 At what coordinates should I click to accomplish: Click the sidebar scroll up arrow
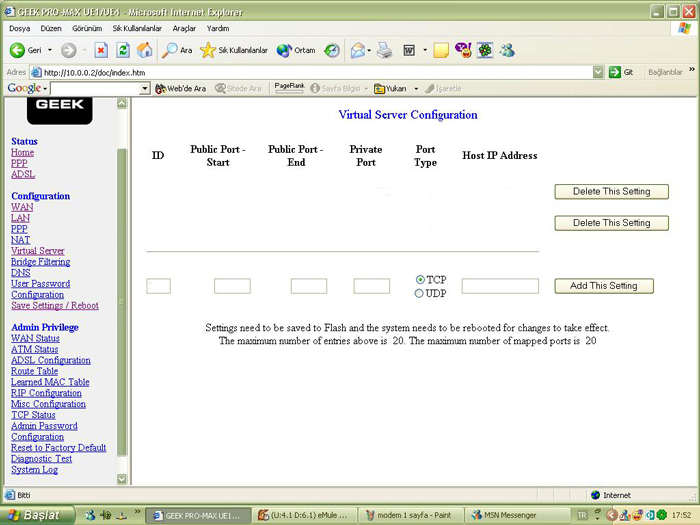pyautogui.click(x=121, y=103)
